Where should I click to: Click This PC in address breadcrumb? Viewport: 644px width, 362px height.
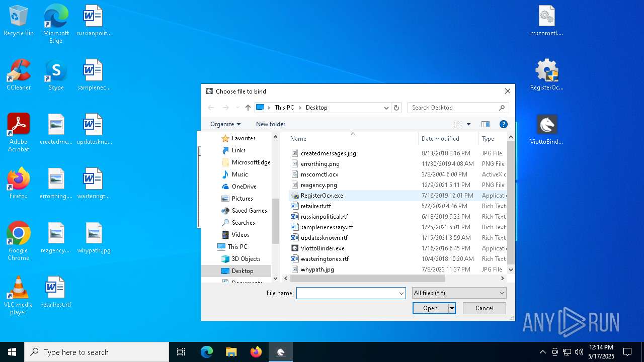[x=284, y=108]
